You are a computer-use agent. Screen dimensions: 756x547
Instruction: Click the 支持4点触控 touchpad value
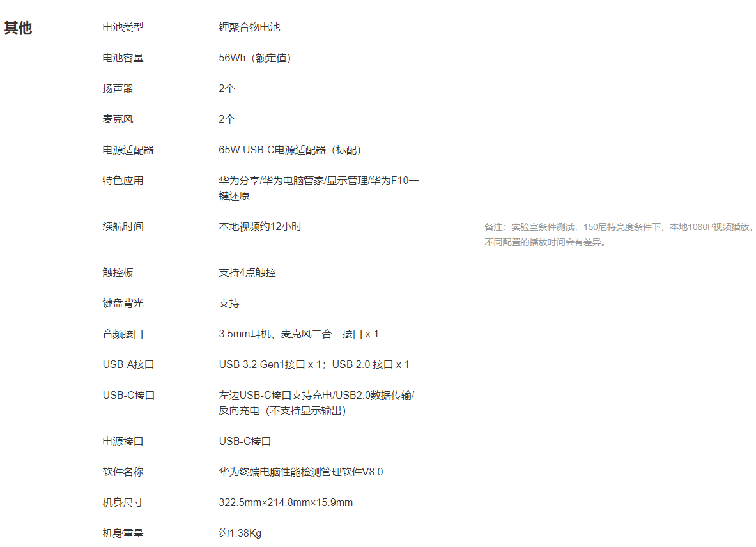pyautogui.click(x=247, y=273)
